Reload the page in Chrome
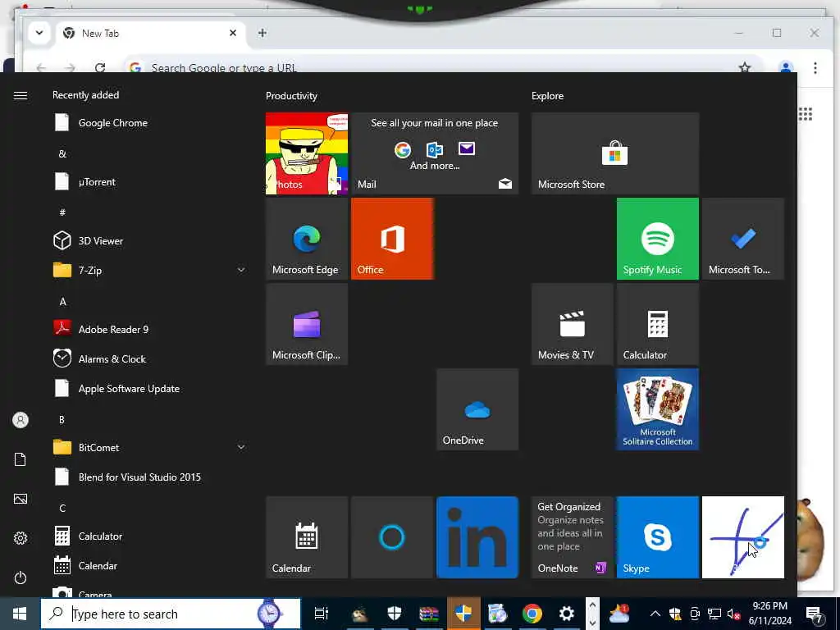The width and height of the screenshot is (840, 630). [x=99, y=67]
